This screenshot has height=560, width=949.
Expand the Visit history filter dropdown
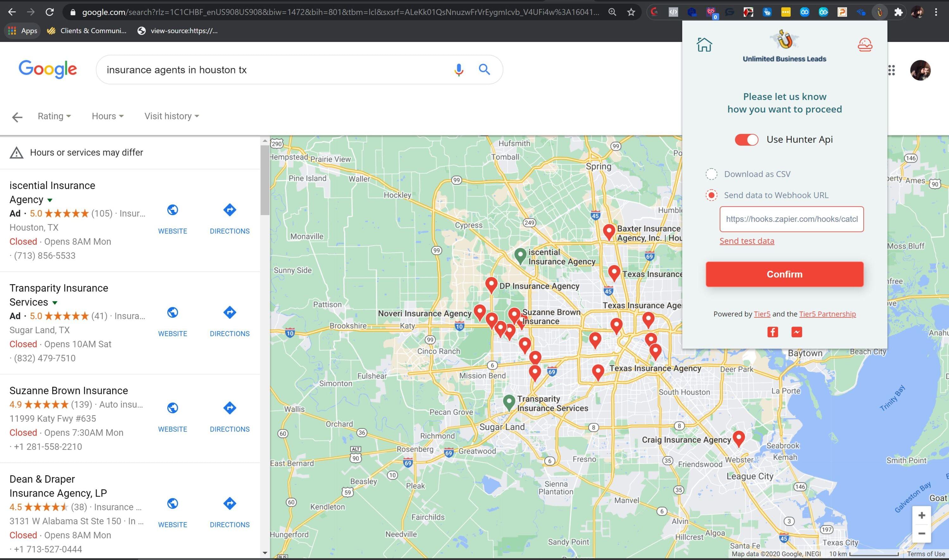172,116
